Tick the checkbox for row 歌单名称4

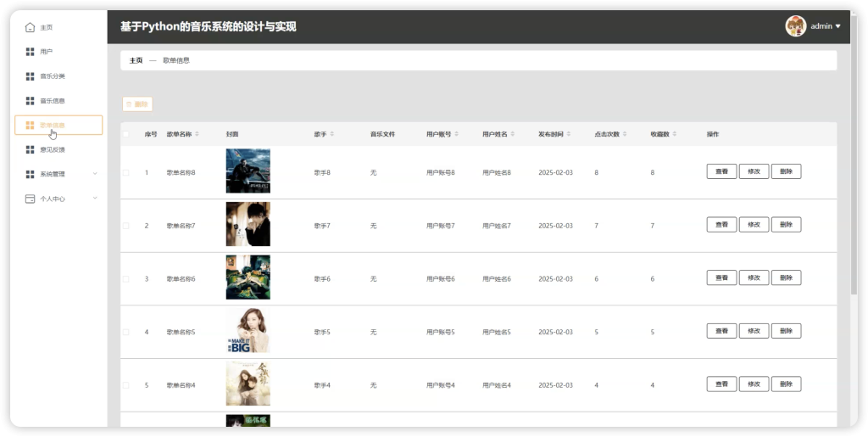point(125,385)
